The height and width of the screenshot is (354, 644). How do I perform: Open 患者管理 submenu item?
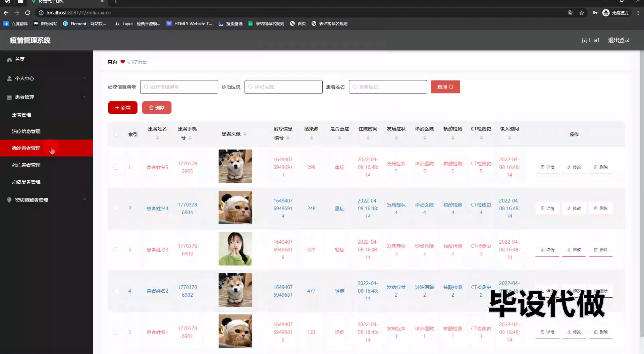tap(46, 115)
